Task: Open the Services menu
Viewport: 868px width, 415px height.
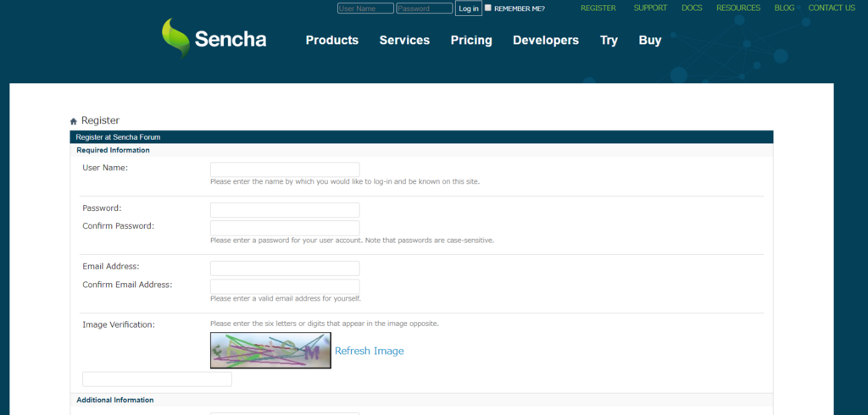Action: point(404,41)
